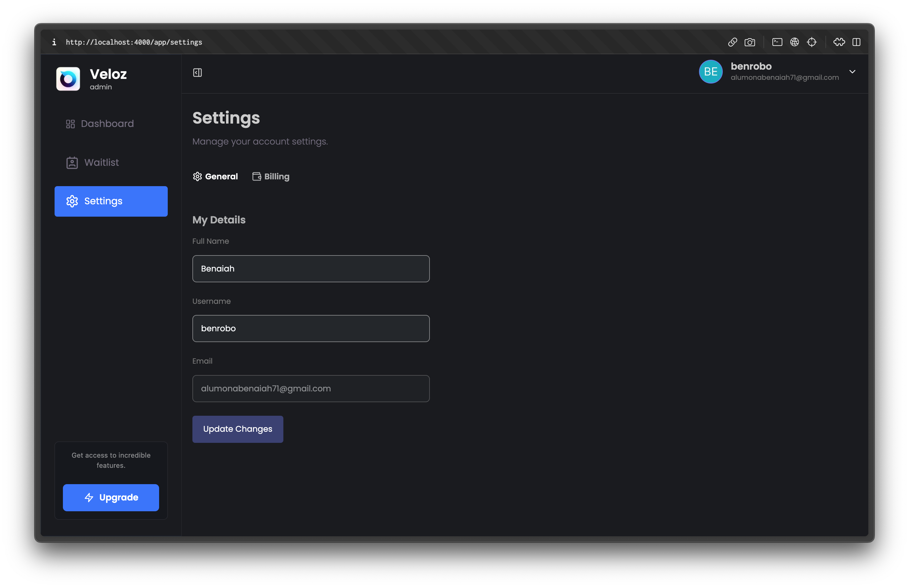Focus the Full Name input field
909x588 pixels.
pos(311,269)
